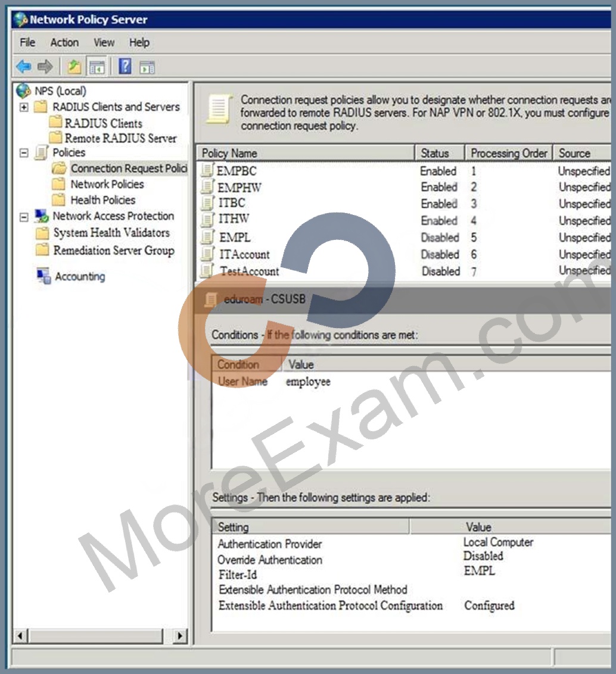Collapse the Policies tree node
This screenshot has width=616, height=674.
pyautogui.click(x=24, y=152)
